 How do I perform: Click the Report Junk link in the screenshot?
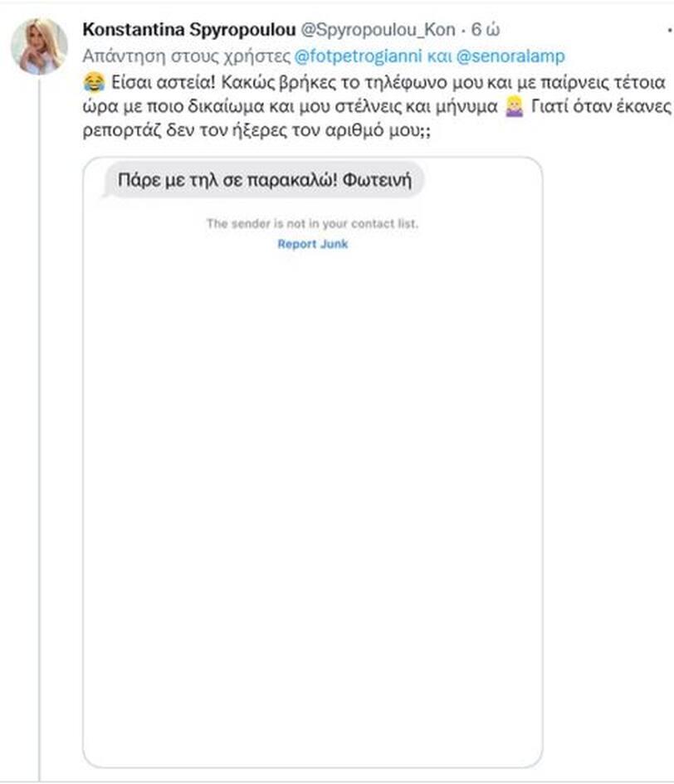tap(314, 243)
